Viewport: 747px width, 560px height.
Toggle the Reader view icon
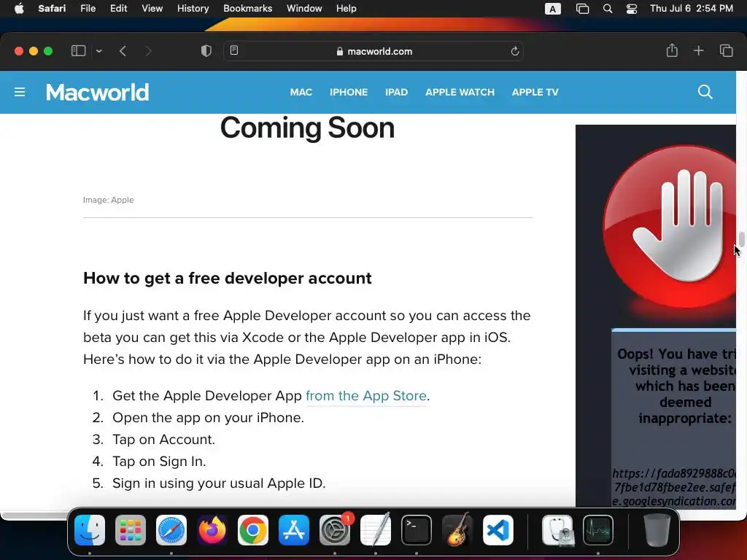pos(234,50)
